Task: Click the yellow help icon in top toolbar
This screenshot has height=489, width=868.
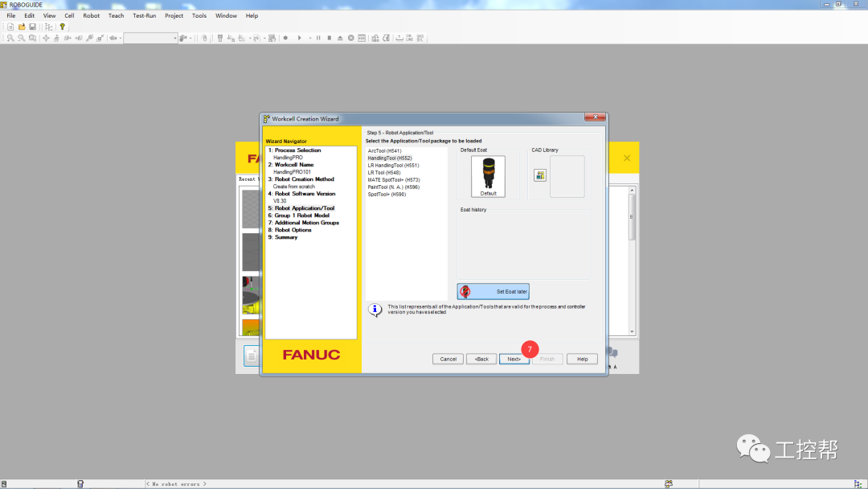Action: click(63, 27)
